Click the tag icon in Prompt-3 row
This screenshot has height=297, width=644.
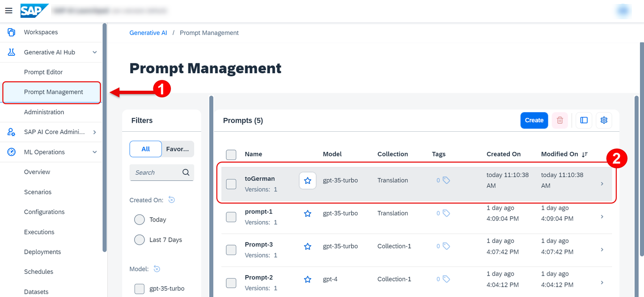[446, 247]
